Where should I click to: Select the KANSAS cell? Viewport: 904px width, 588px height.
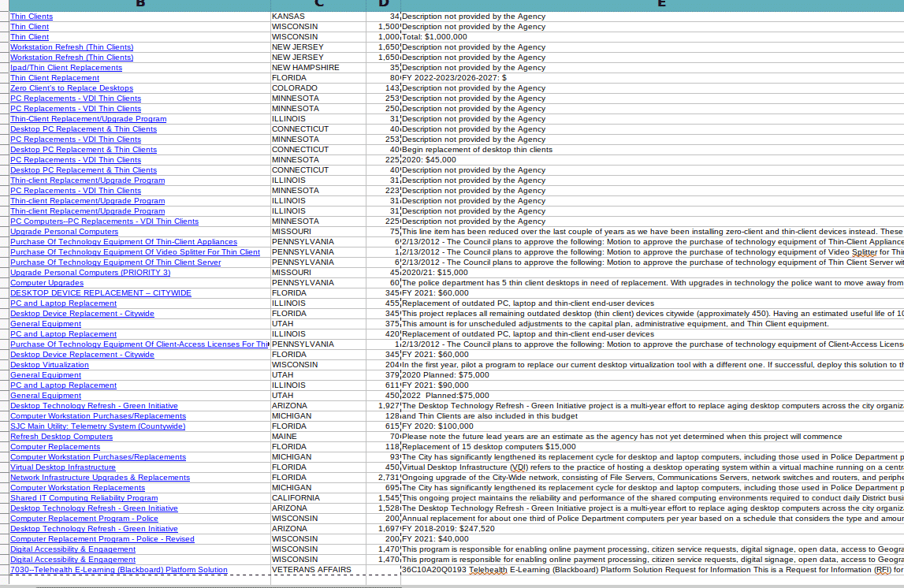(318, 16)
